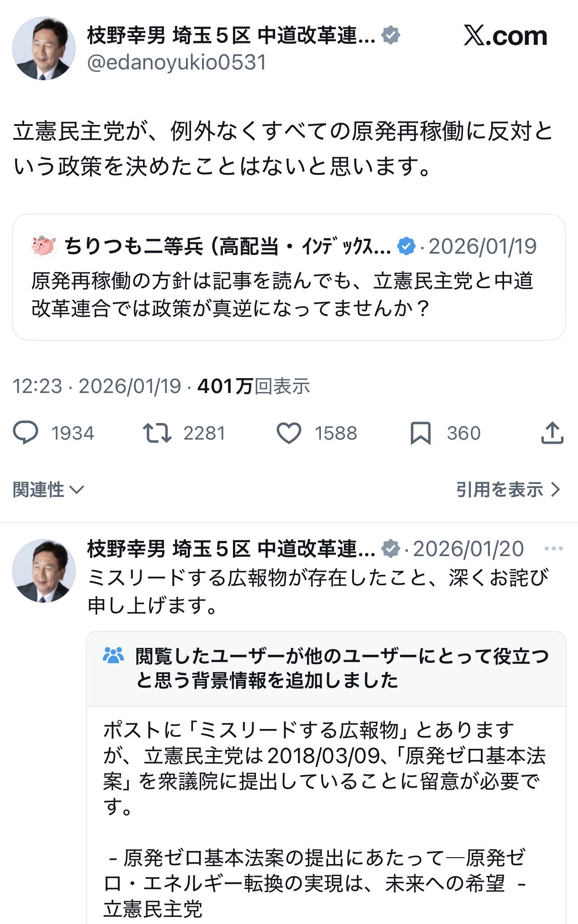
Task: Click the X.com logo
Action: click(505, 36)
